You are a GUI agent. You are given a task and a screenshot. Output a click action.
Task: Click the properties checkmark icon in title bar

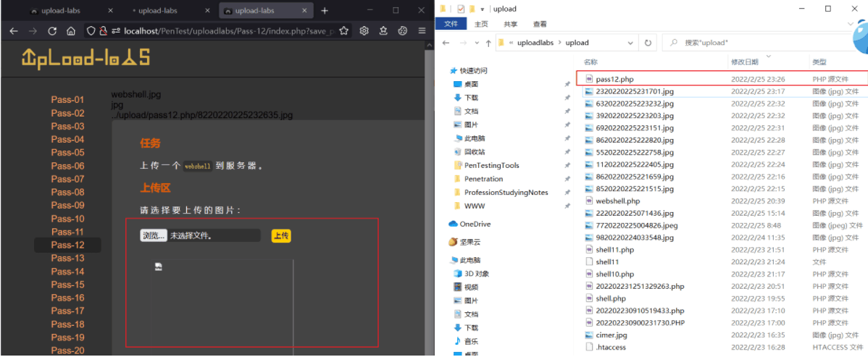pos(461,9)
